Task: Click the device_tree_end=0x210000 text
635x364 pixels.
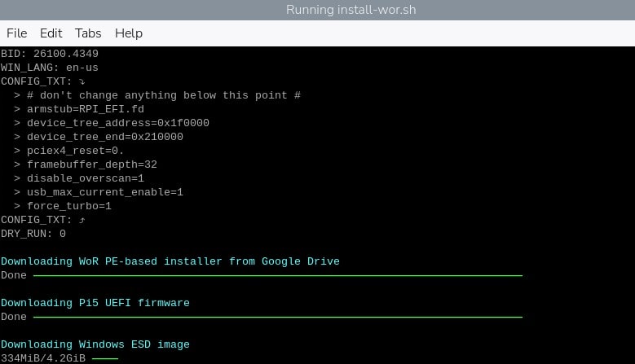Action: [104, 137]
